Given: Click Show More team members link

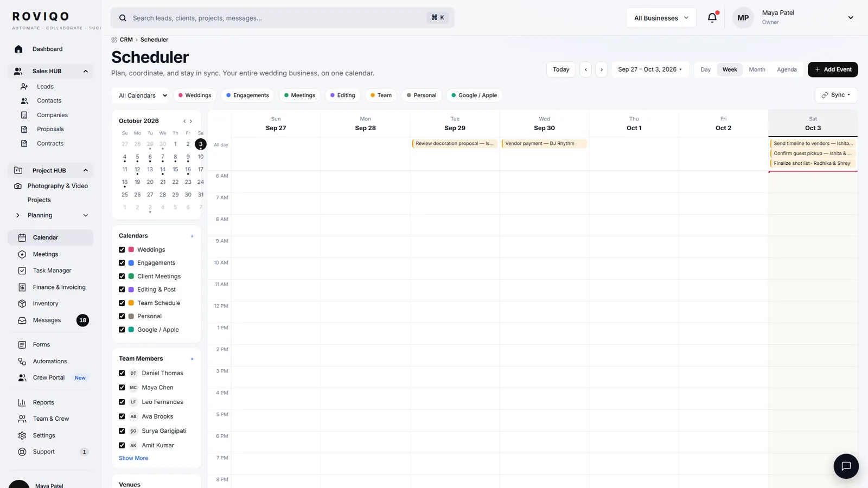Looking at the screenshot, I should pos(133,458).
